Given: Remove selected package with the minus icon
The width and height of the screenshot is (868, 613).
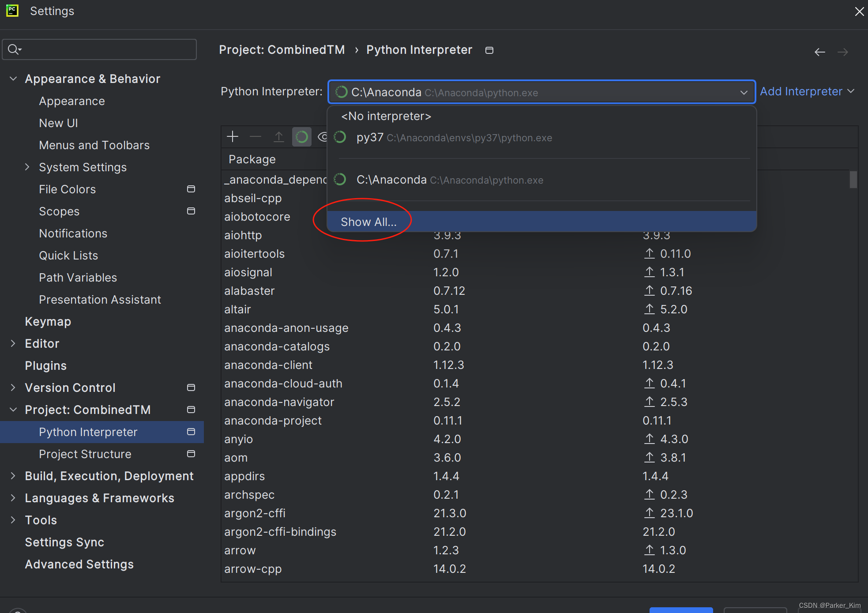Looking at the screenshot, I should click(256, 137).
